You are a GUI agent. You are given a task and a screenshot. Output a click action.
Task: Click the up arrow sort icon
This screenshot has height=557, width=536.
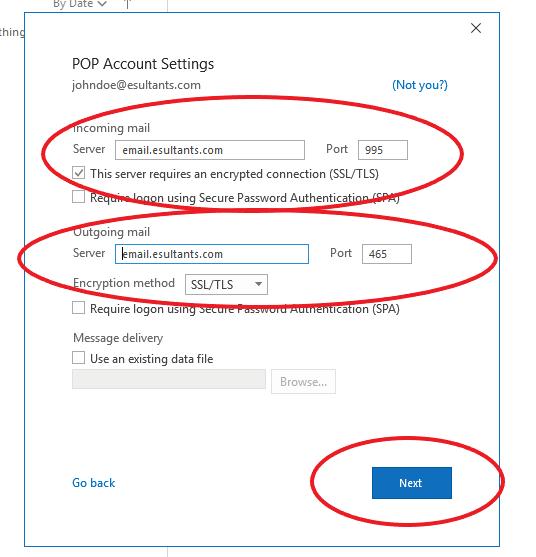127,4
